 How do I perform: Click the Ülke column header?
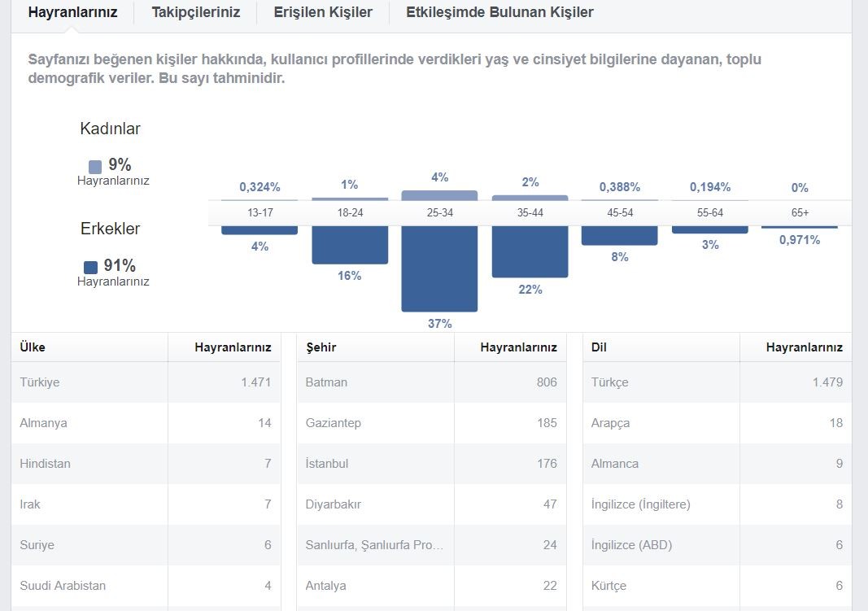point(33,347)
